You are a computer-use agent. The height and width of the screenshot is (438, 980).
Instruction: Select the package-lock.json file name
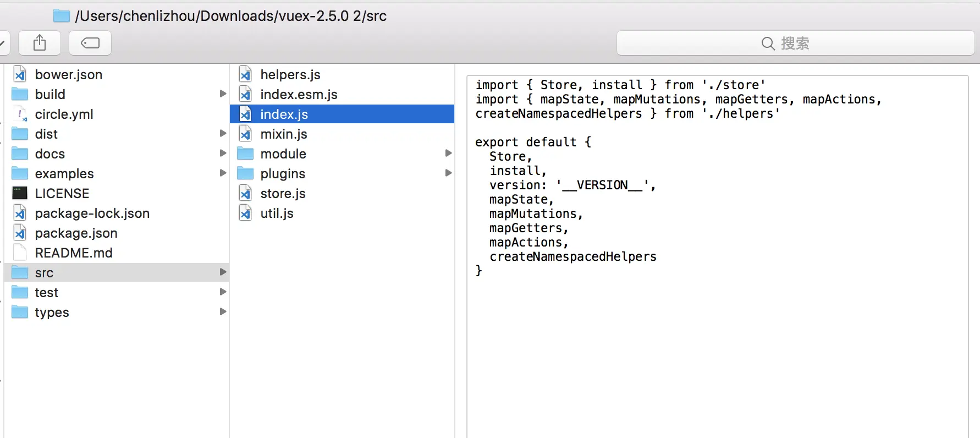coord(92,213)
